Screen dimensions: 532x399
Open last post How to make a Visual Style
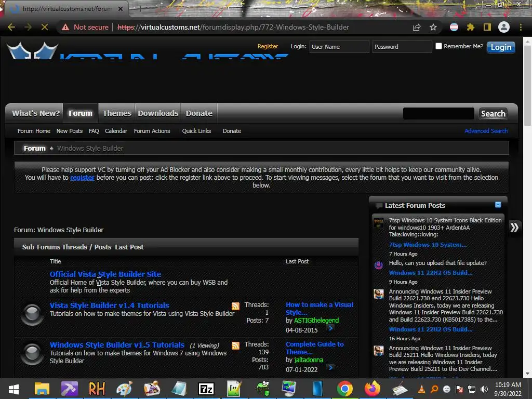(320, 309)
